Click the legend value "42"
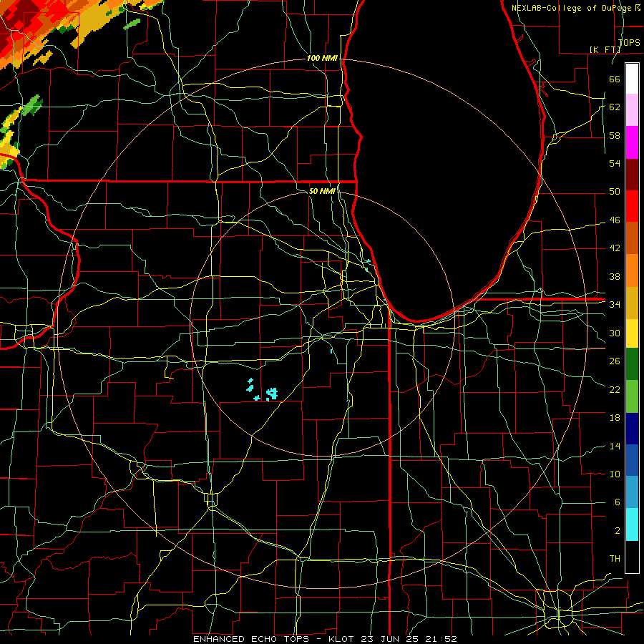644x644 pixels. (x=615, y=248)
